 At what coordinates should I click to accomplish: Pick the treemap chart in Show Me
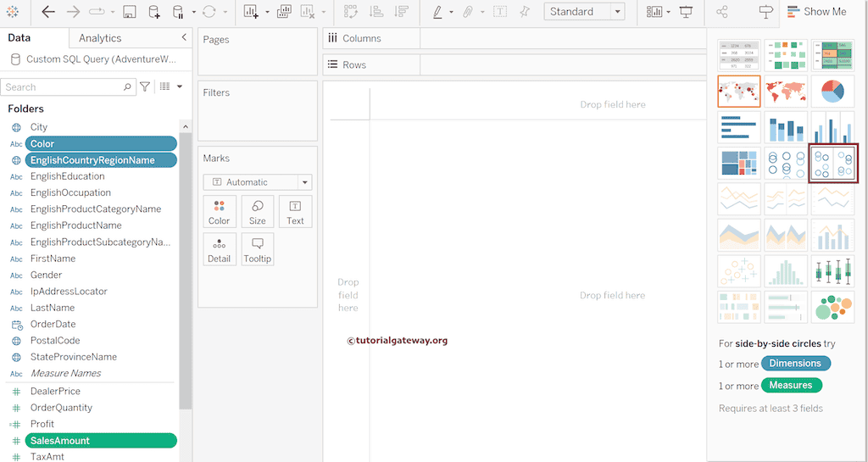pos(739,163)
